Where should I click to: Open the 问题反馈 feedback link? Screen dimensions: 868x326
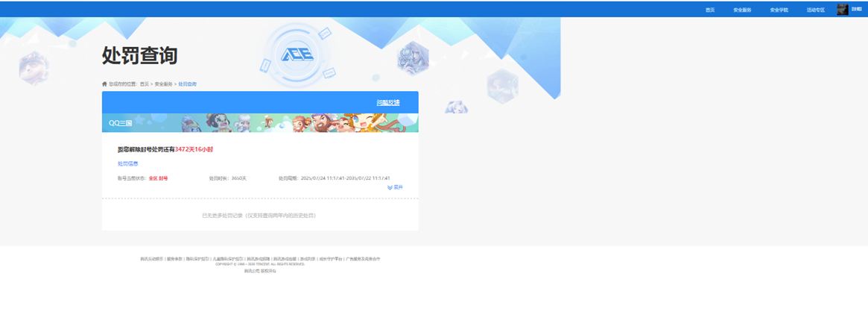pyautogui.click(x=388, y=102)
